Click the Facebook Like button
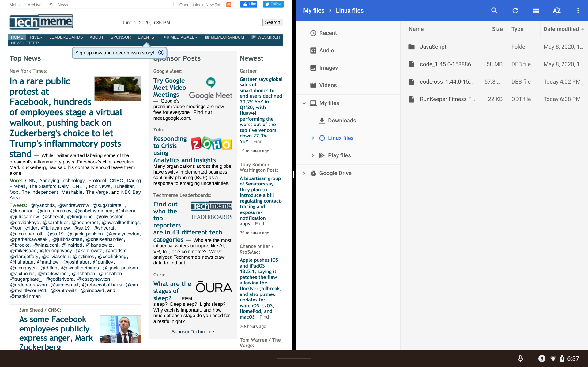Image resolution: width=588 pixels, height=367 pixels. (x=248, y=4)
